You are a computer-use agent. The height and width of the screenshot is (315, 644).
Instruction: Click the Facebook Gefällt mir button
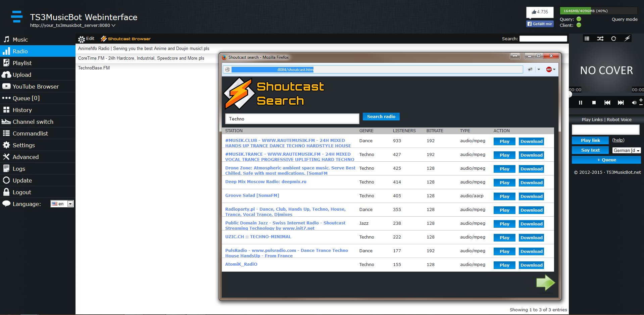pyautogui.click(x=540, y=24)
